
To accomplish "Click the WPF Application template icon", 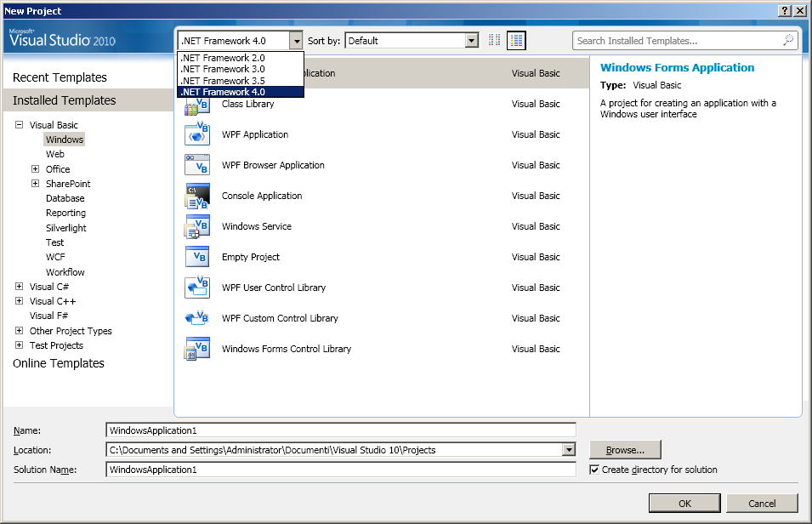I will point(196,134).
